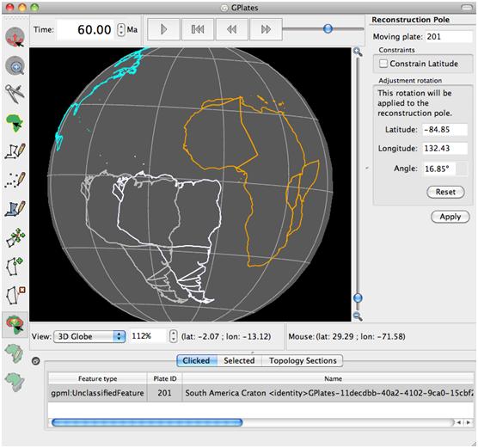This screenshot has height=448, width=478.
Task: Click the time animation slider handle
Action: (328, 29)
